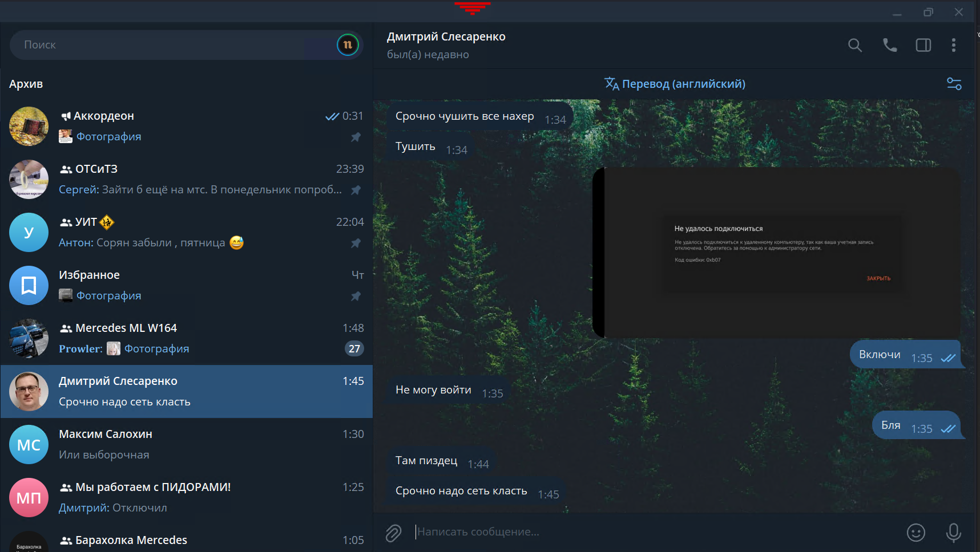The height and width of the screenshot is (552, 980).
Task: Open the emoji picker
Action: (916, 533)
